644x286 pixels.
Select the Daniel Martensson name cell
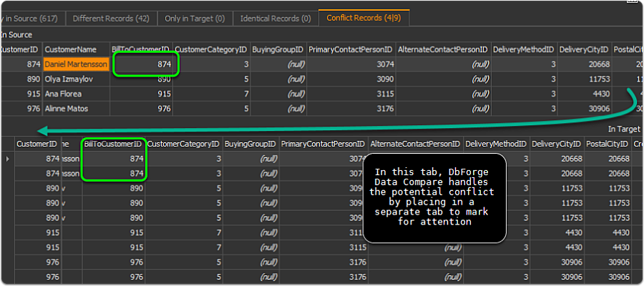pos(76,64)
